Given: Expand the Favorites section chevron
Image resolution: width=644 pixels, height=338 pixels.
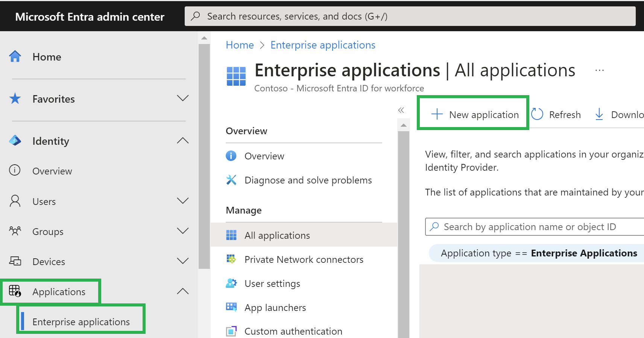Looking at the screenshot, I should 183,99.
